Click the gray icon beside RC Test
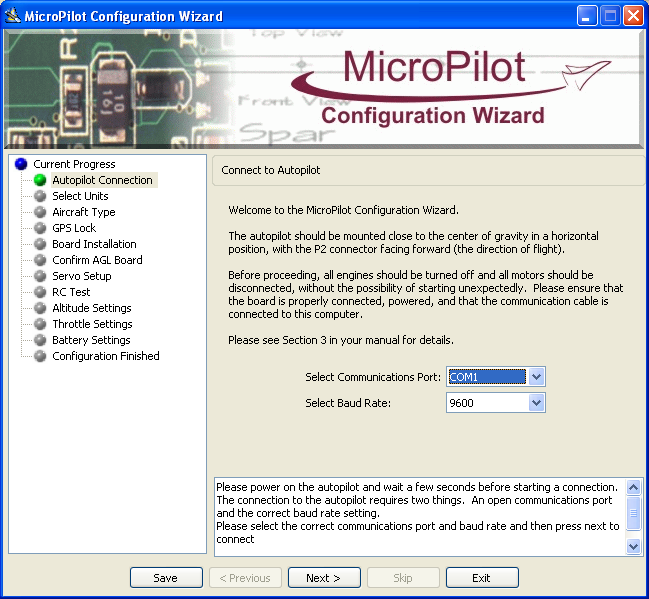 point(40,292)
